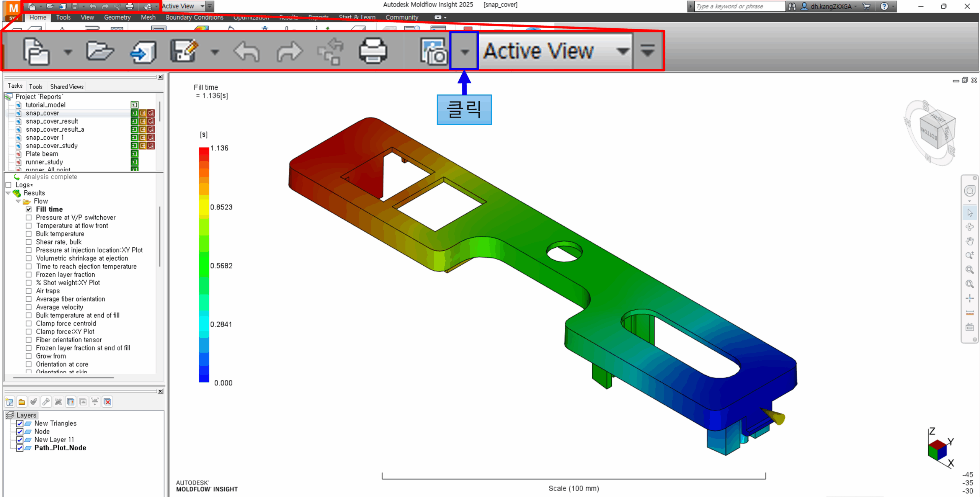
Task: Click the Undo arrow in quick access toolbar
Action: coord(93,6)
